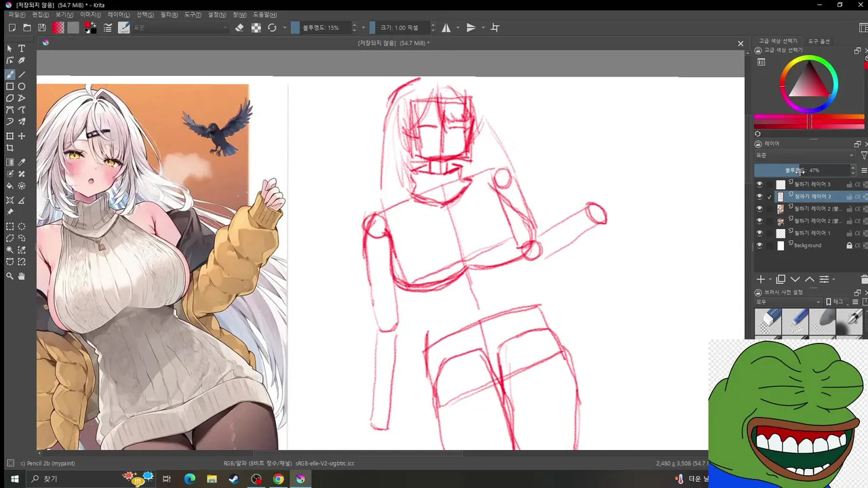Open the brush preset tag filter dropdown
This screenshot has width=868, height=488.
pyautogui.click(x=788, y=302)
